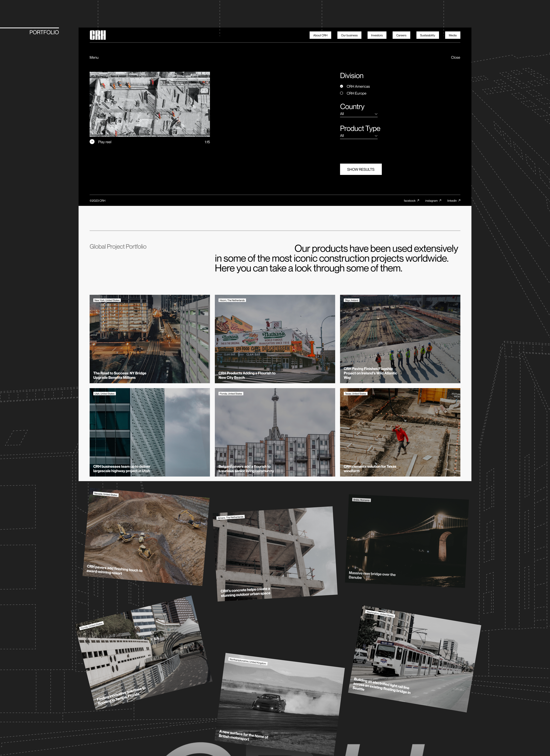Click the SHOW RESULTS button
This screenshot has height=756, width=550.
[360, 169]
